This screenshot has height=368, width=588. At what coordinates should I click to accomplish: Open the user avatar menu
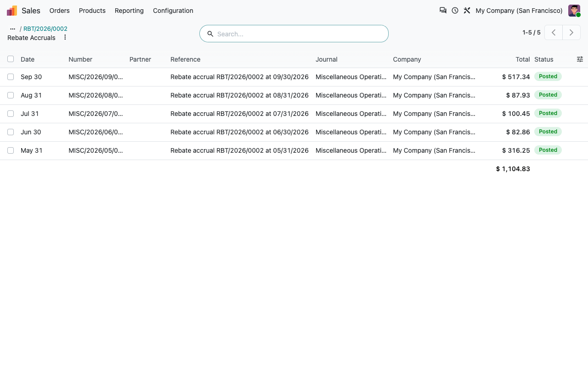[x=574, y=11]
